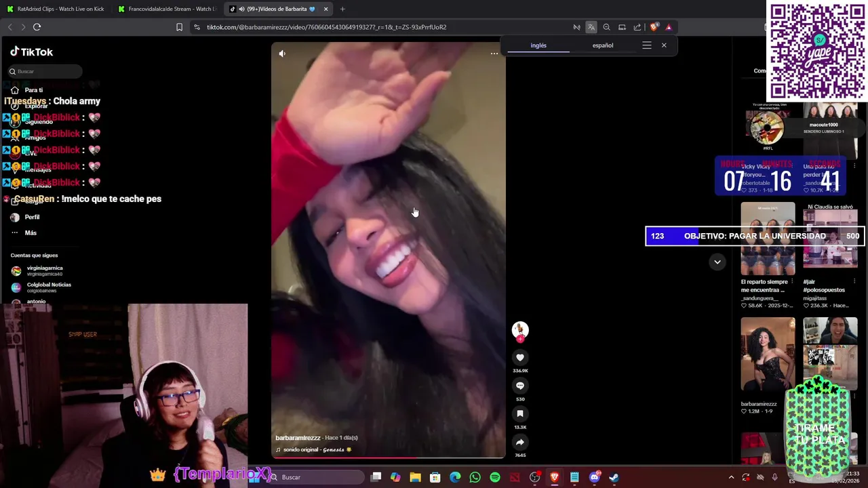Save the video with bookmark icon

click(520, 413)
